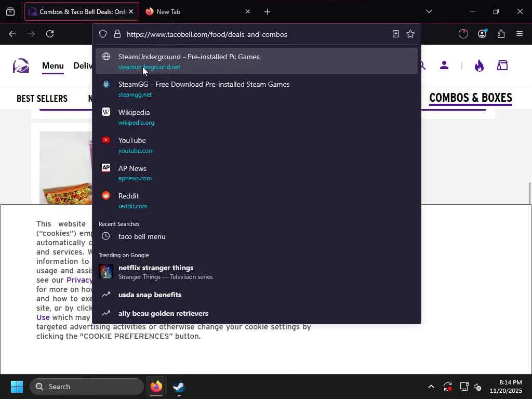Show hidden system tray icons chevron
The image size is (532, 399).
(431, 387)
